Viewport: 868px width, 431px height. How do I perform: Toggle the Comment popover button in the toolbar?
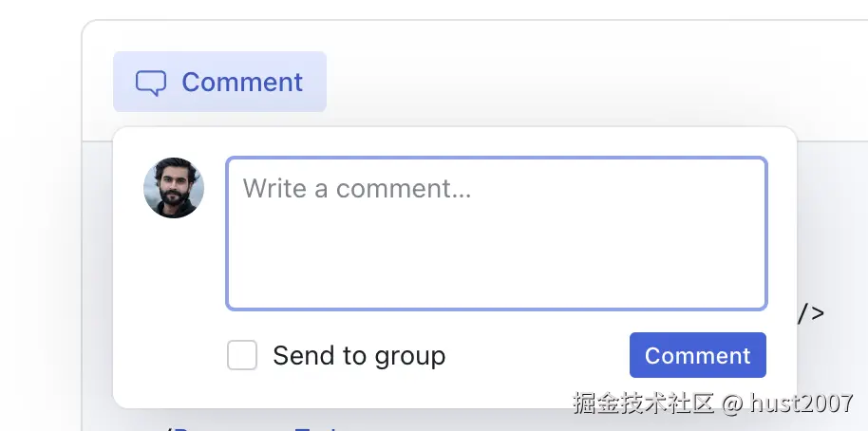[219, 82]
